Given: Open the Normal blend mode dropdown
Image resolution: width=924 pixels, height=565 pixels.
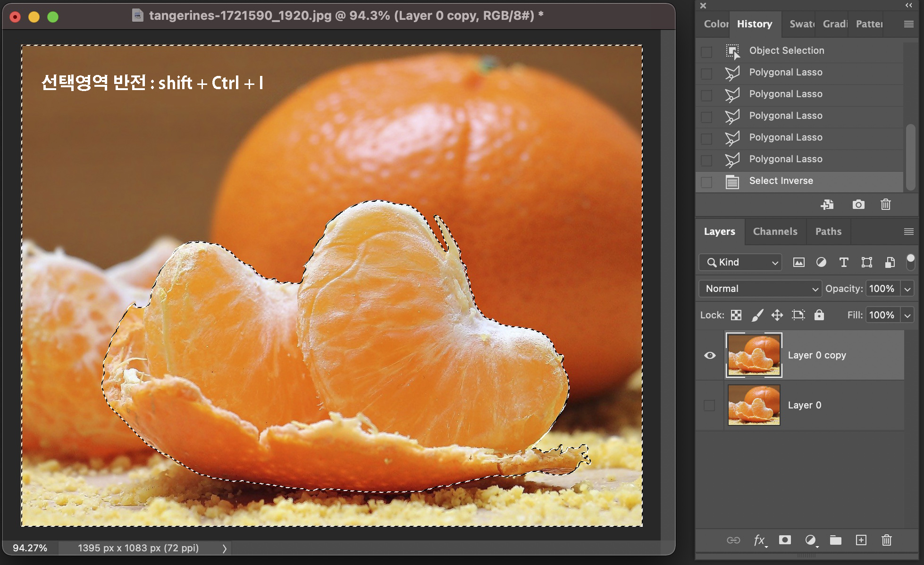Looking at the screenshot, I should [760, 289].
